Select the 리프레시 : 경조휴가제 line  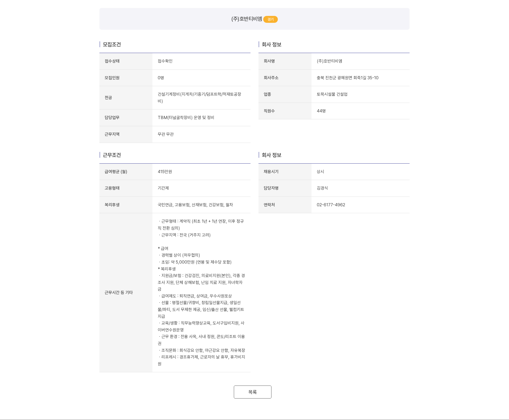click(x=201, y=361)
